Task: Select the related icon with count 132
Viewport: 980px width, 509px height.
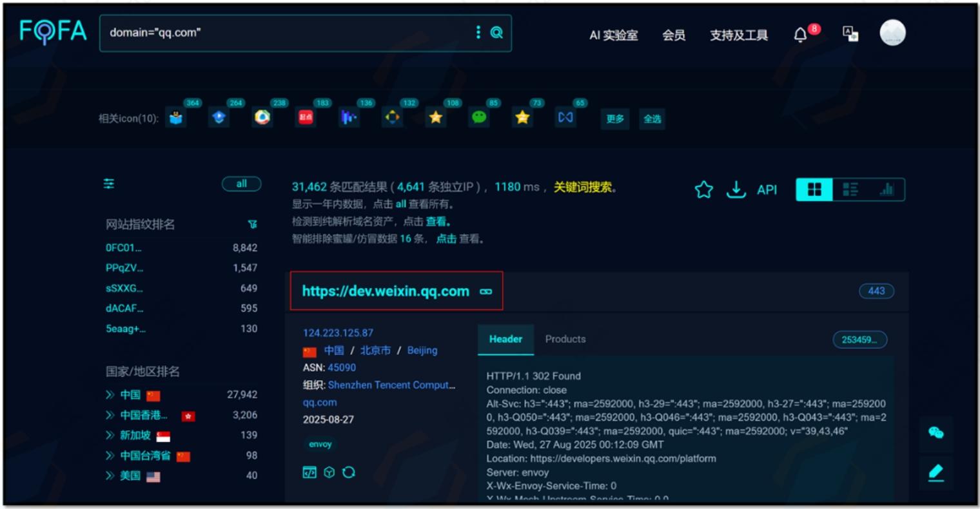Action: [392, 117]
